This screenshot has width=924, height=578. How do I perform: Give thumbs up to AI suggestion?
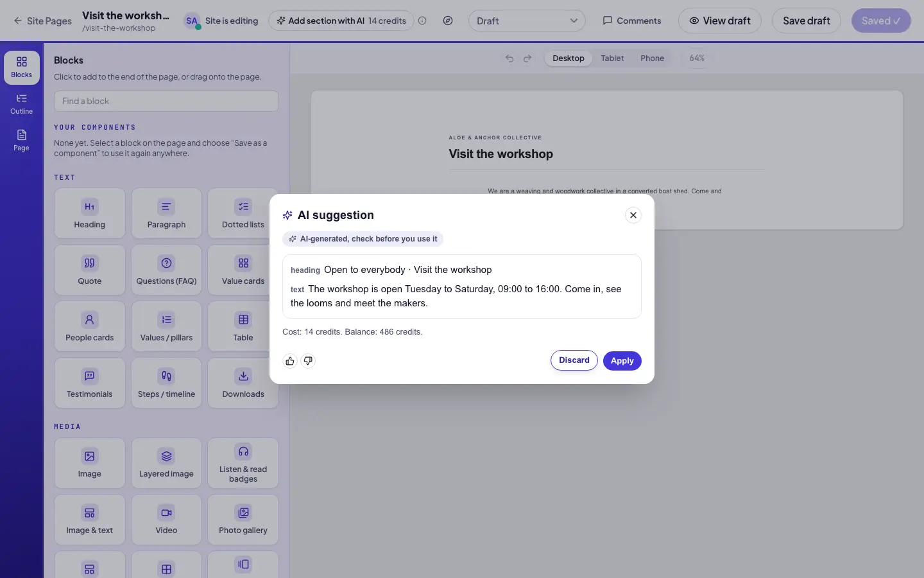[x=290, y=361]
